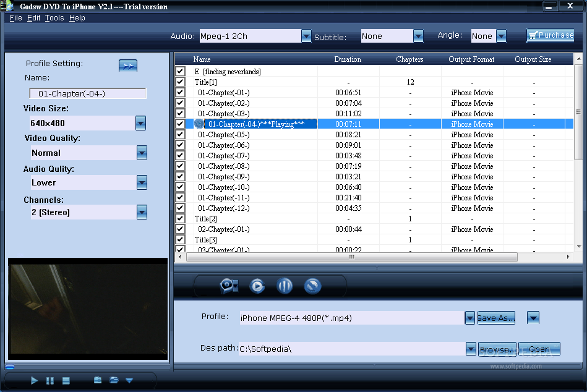
Task: Click the Purchase cart button
Action: pyautogui.click(x=550, y=35)
